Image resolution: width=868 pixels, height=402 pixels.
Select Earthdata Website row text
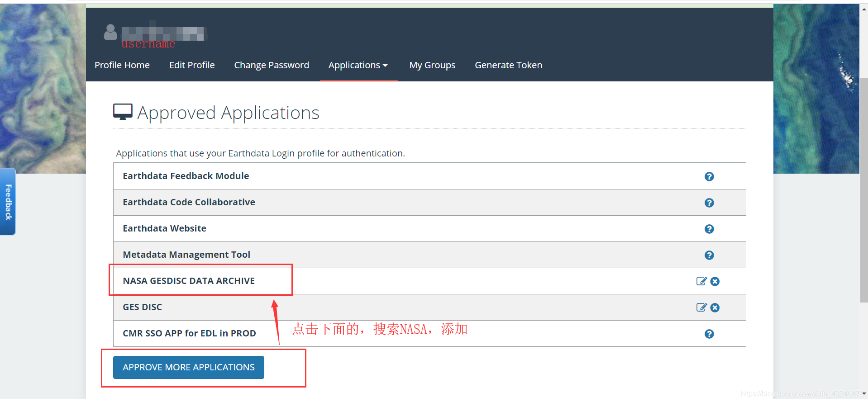click(x=164, y=228)
